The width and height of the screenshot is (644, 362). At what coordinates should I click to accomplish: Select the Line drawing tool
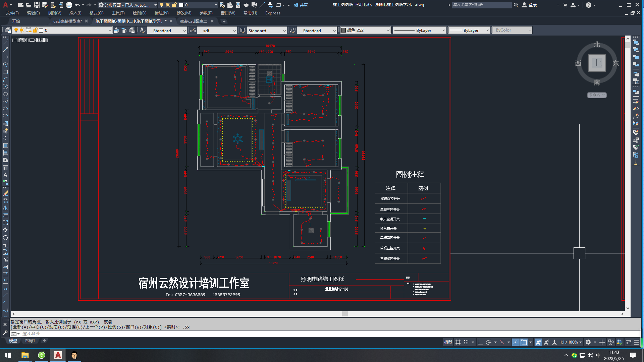click(5, 43)
